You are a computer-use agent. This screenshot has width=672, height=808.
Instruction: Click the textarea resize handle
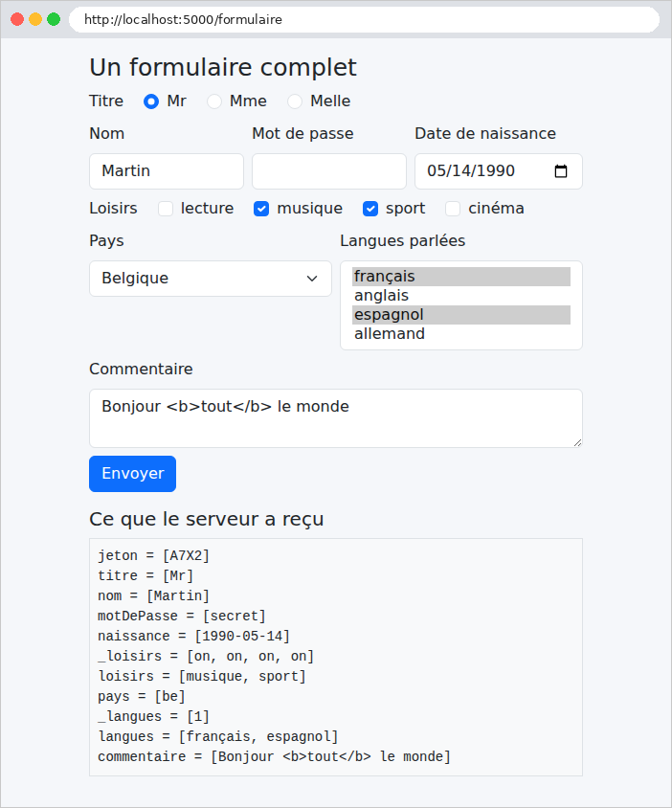click(577, 442)
